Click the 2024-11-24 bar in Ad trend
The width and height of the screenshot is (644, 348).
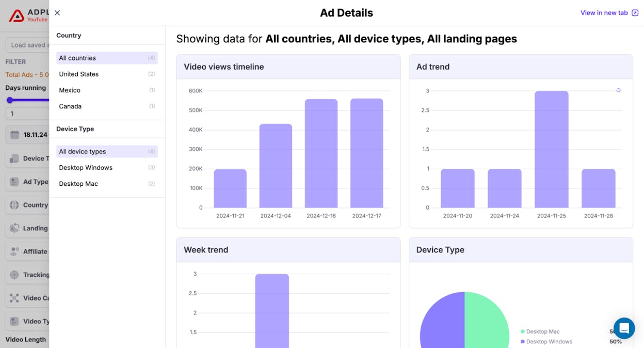[x=505, y=188]
